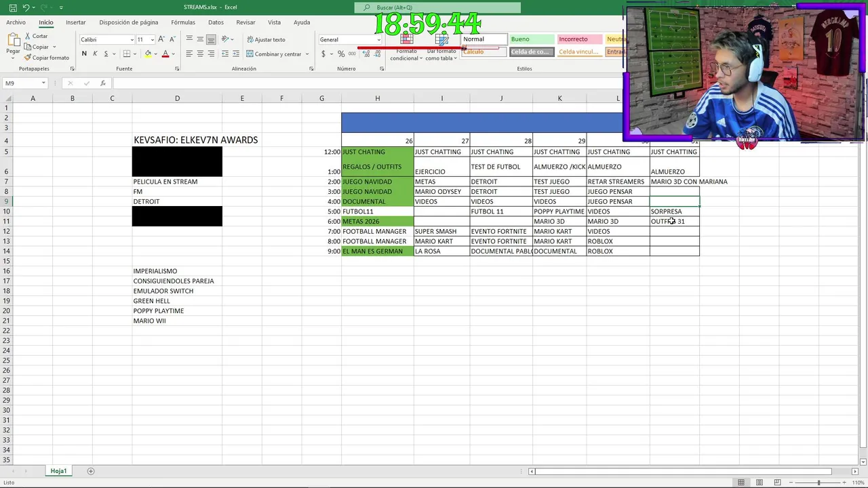Open Fuente group dialog launcher
Screen dimensions: 868x488
pyautogui.click(x=177, y=68)
